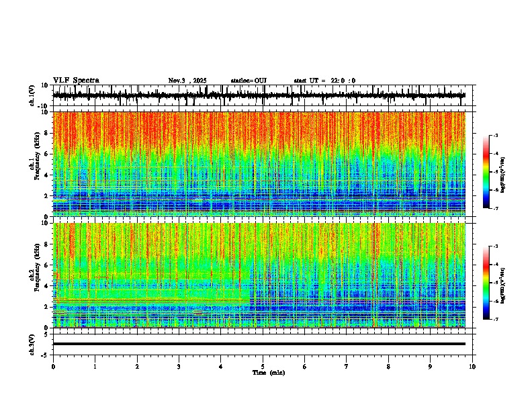Click the "-5" tick on ch.3(V) axis

(45, 355)
